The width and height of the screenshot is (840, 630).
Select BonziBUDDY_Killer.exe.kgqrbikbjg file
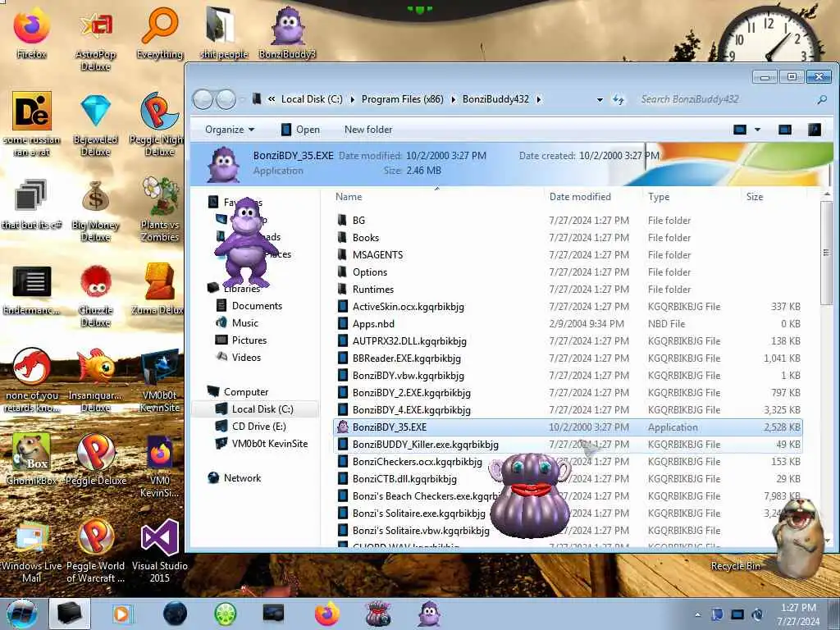(568, 444)
